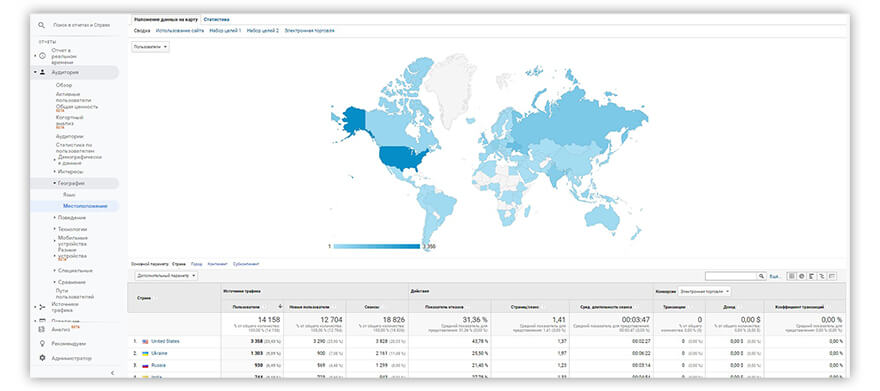Click the Ещё advanced filter link
Image resolution: width=880 pixels, height=391 pixels.
774,277
